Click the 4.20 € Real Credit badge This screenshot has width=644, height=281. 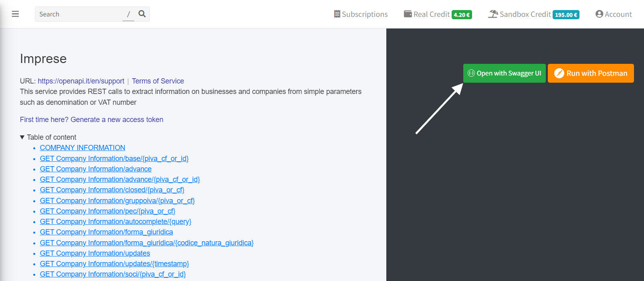pyautogui.click(x=462, y=15)
